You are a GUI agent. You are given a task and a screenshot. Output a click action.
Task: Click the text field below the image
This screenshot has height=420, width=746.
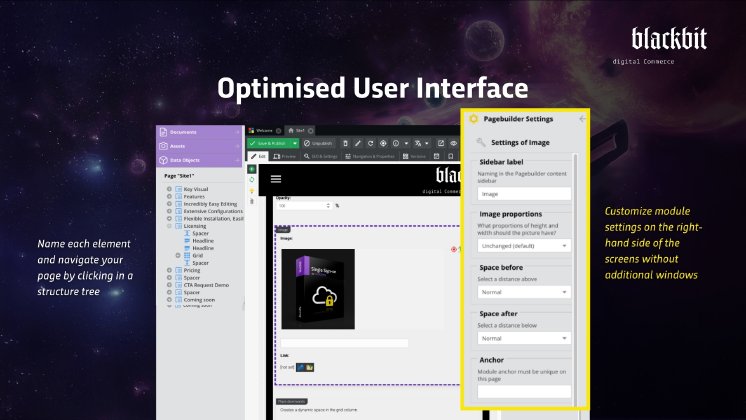click(x=344, y=343)
